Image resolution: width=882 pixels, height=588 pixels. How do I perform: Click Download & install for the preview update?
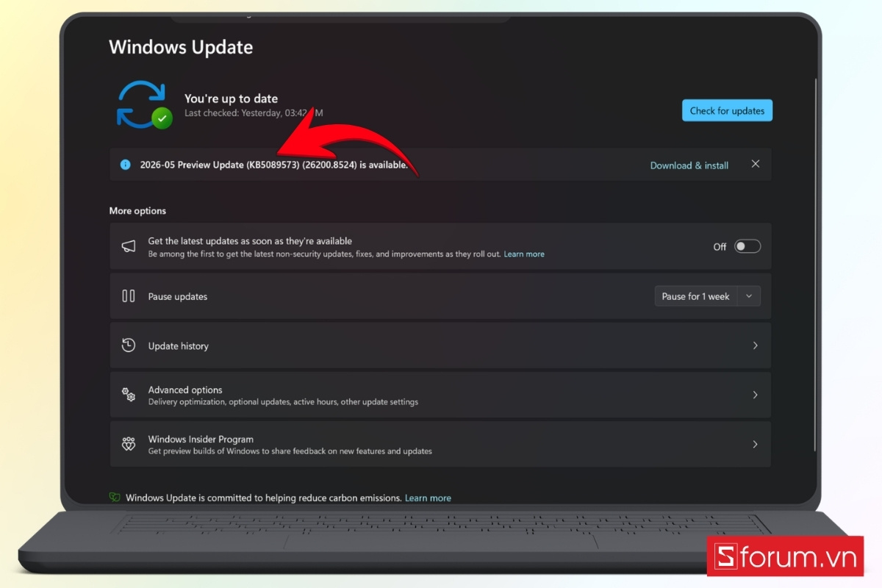tap(689, 165)
